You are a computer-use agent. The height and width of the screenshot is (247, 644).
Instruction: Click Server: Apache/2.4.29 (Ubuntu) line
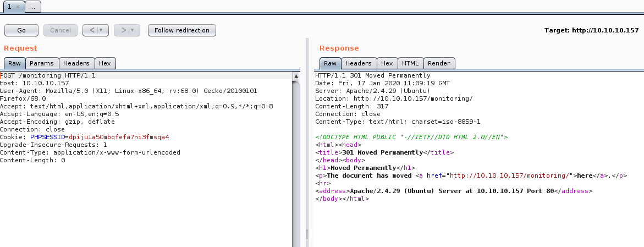[x=372, y=91]
